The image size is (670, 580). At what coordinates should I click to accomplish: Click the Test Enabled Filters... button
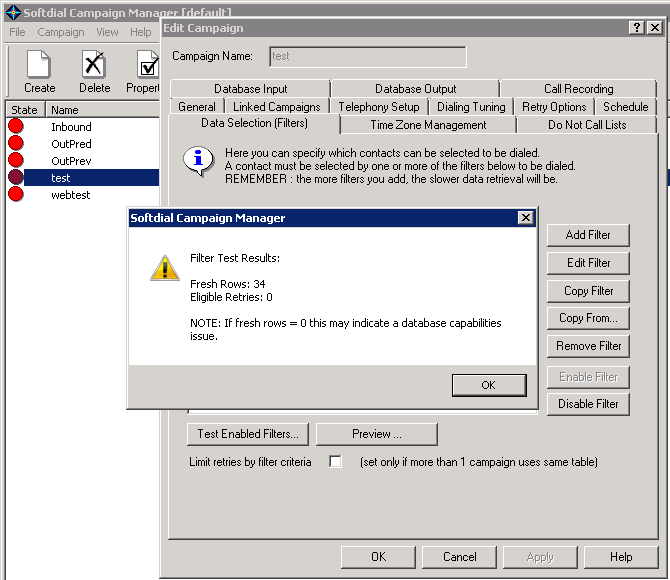click(x=248, y=434)
